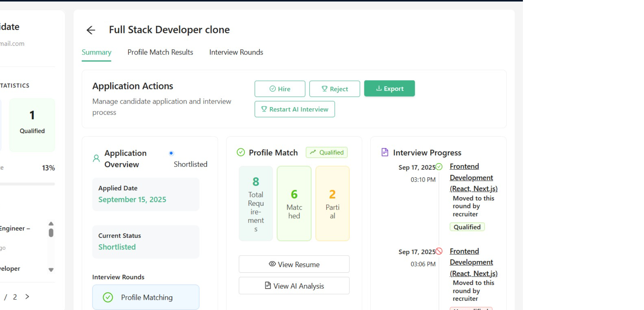Click the back arrow beside the job title
644x310 pixels.
(91, 30)
